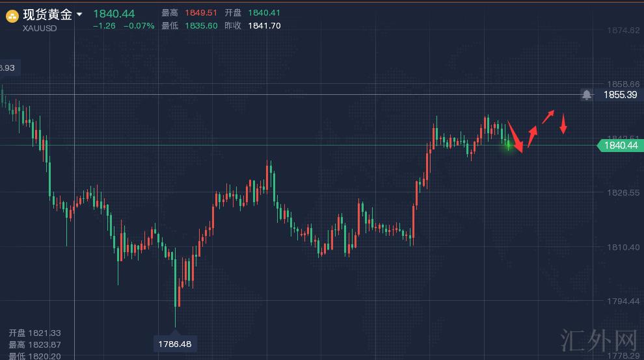Click the -0.07% change percentage
Image resolution: width=644 pixels, height=360 pixels.
[x=141, y=26]
